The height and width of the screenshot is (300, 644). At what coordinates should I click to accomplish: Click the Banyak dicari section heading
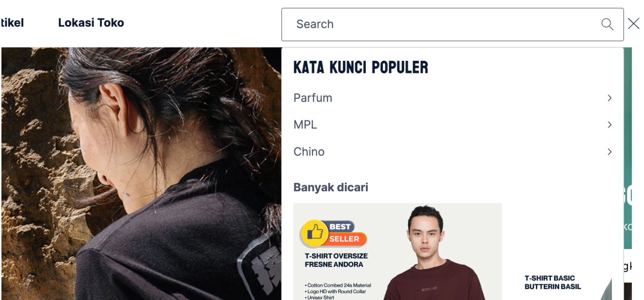(331, 187)
